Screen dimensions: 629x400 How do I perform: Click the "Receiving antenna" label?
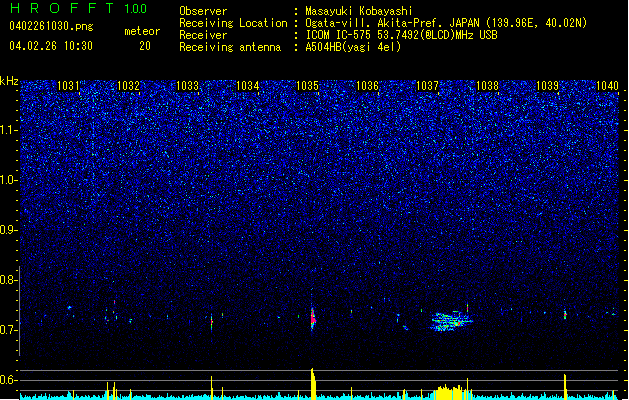(x=230, y=47)
